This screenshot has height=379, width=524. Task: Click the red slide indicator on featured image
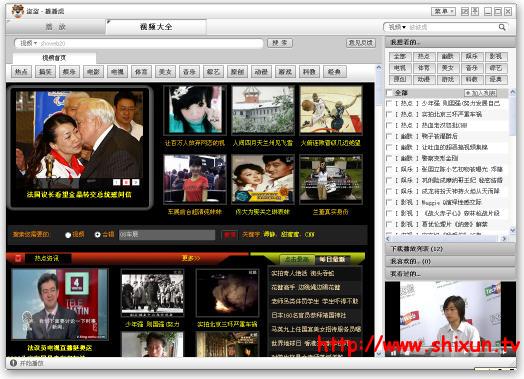coord(126,182)
